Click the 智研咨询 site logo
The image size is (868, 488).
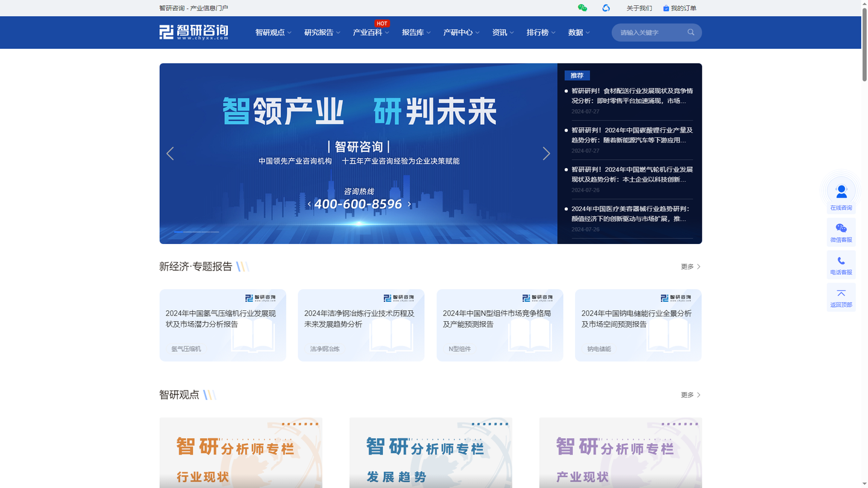pyautogui.click(x=194, y=32)
